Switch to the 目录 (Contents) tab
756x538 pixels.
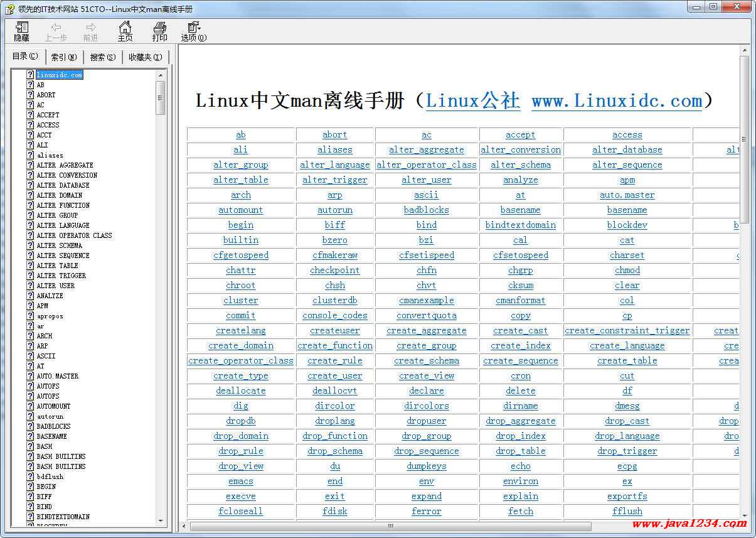pos(26,56)
